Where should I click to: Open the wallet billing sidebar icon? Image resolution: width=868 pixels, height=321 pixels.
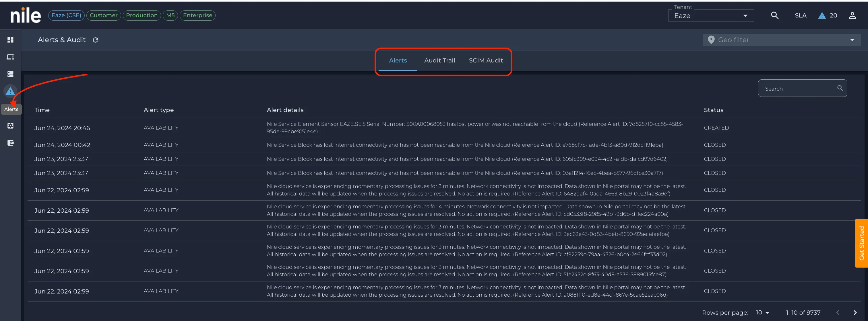pyautogui.click(x=10, y=143)
